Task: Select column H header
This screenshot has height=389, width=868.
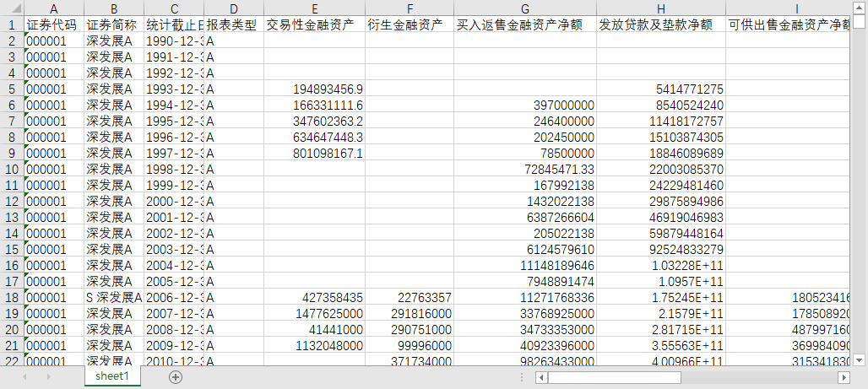Action: pyautogui.click(x=661, y=8)
